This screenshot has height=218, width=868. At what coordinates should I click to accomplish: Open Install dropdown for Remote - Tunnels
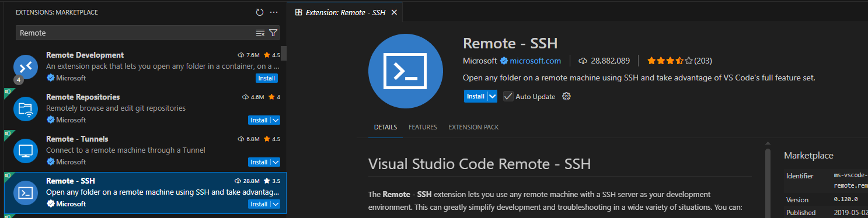(276, 162)
